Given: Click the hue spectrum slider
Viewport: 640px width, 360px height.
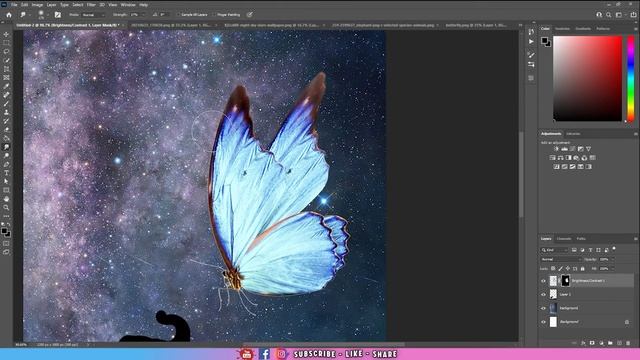Looking at the screenshot, I should pyautogui.click(x=631, y=78).
